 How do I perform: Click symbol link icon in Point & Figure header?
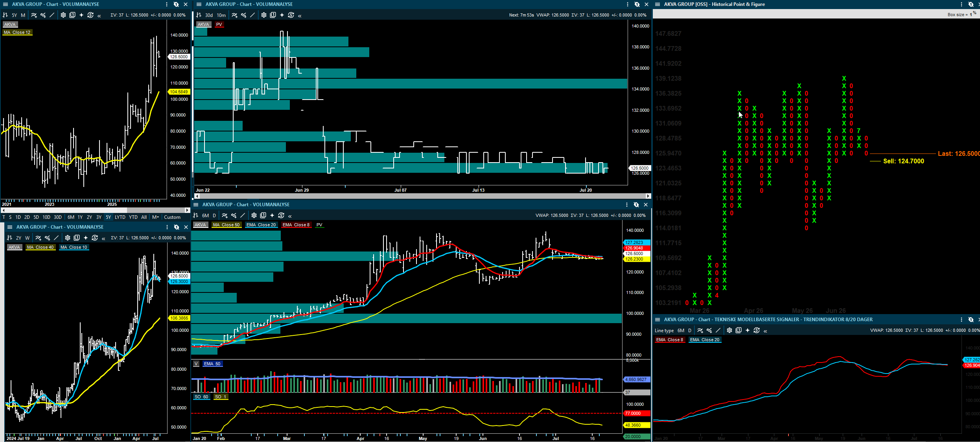[971, 4]
